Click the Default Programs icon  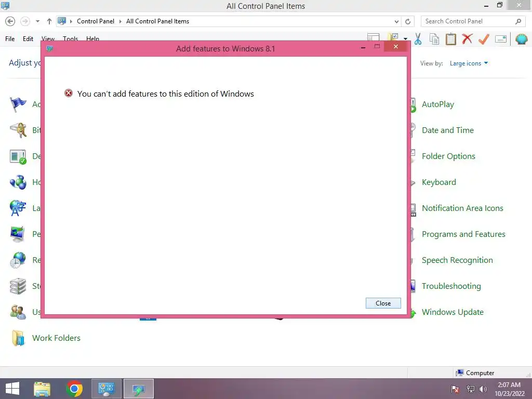click(18, 156)
